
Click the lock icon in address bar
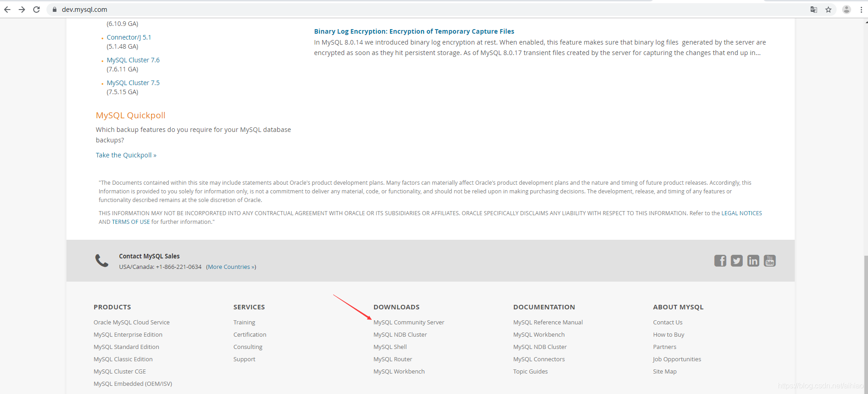pyautogui.click(x=55, y=10)
